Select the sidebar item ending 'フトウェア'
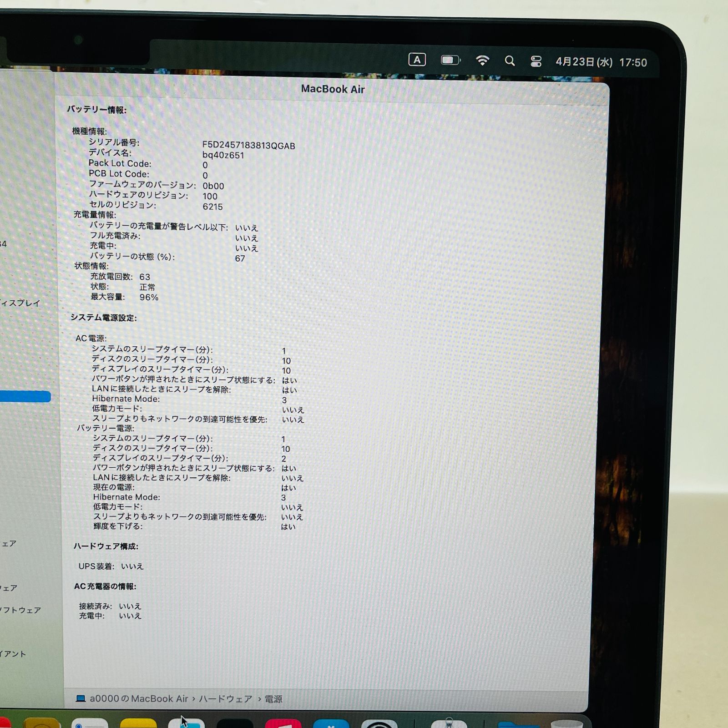The image size is (728, 728). tap(20, 610)
